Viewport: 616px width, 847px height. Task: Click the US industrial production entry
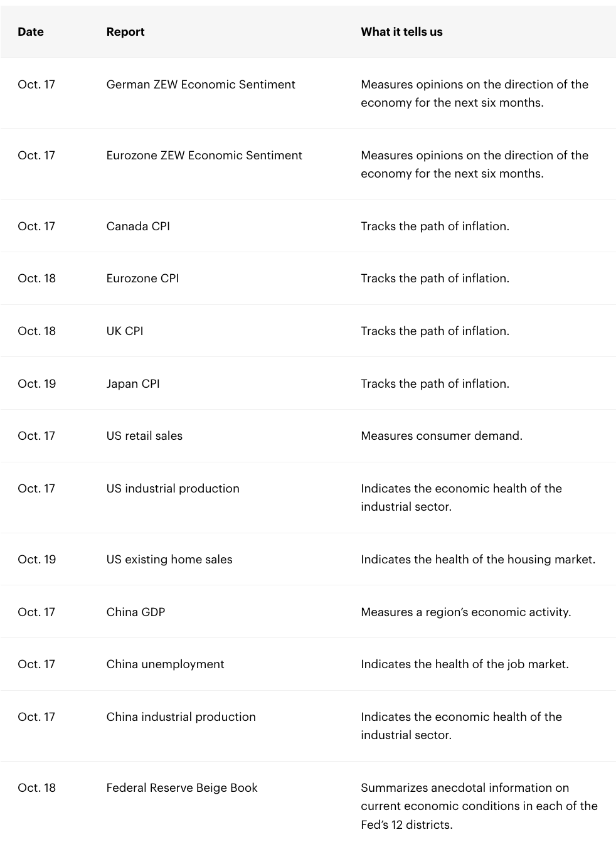click(x=173, y=489)
